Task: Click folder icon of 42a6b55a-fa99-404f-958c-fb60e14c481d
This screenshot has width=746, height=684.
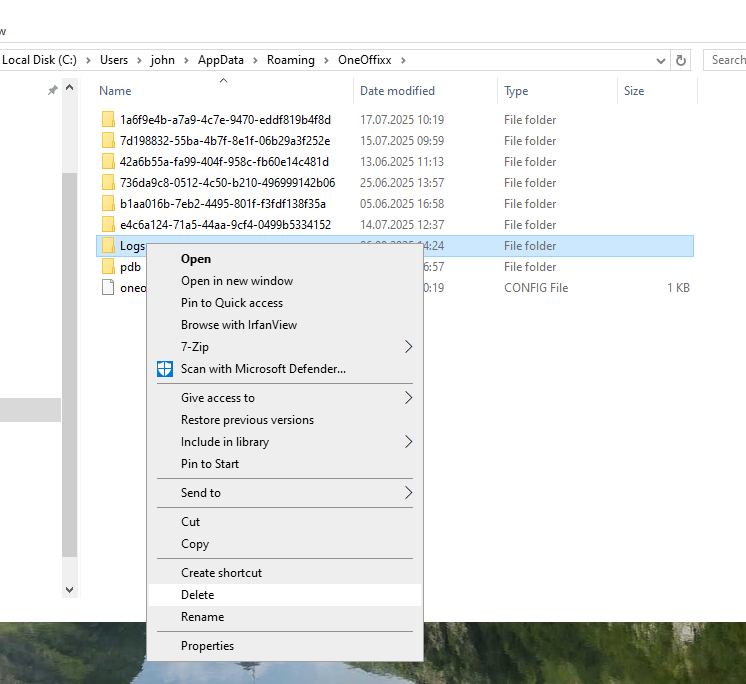Action: click(x=108, y=161)
